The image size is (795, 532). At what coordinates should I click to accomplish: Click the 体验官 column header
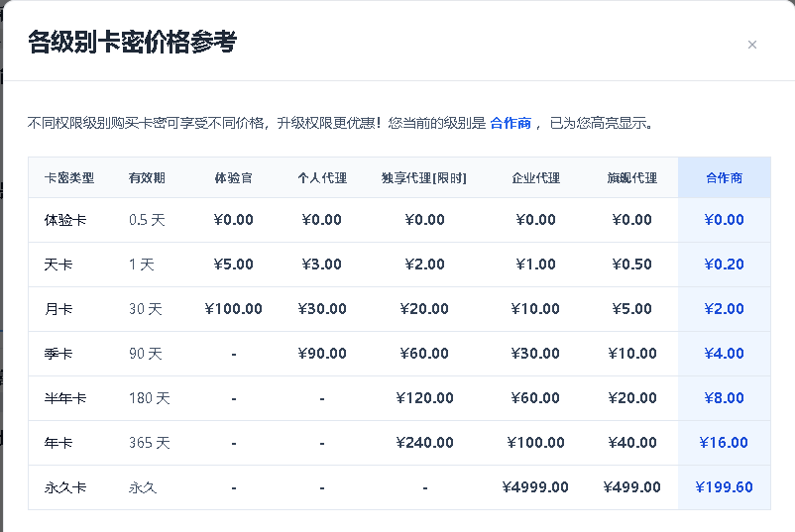click(x=233, y=178)
